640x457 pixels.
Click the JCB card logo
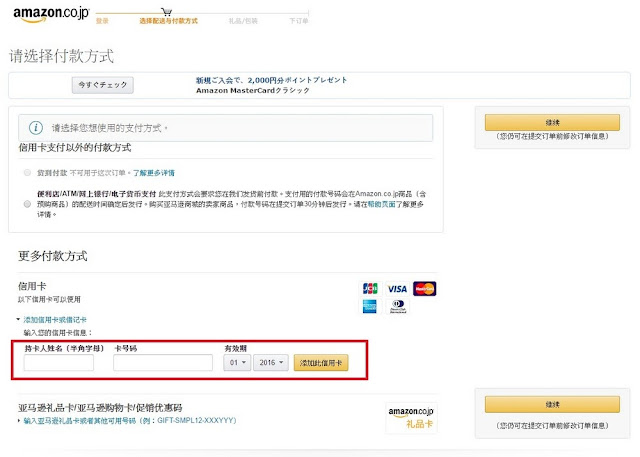point(370,288)
